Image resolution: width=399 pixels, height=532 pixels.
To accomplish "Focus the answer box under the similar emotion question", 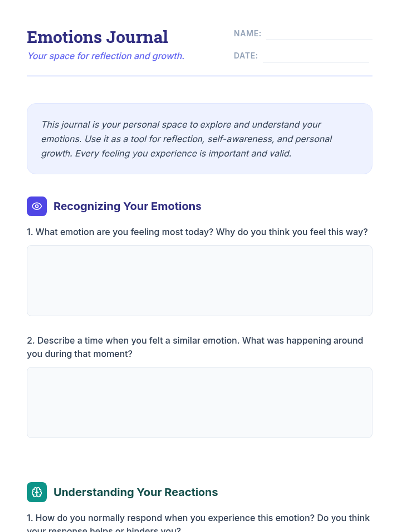I will pos(199,402).
